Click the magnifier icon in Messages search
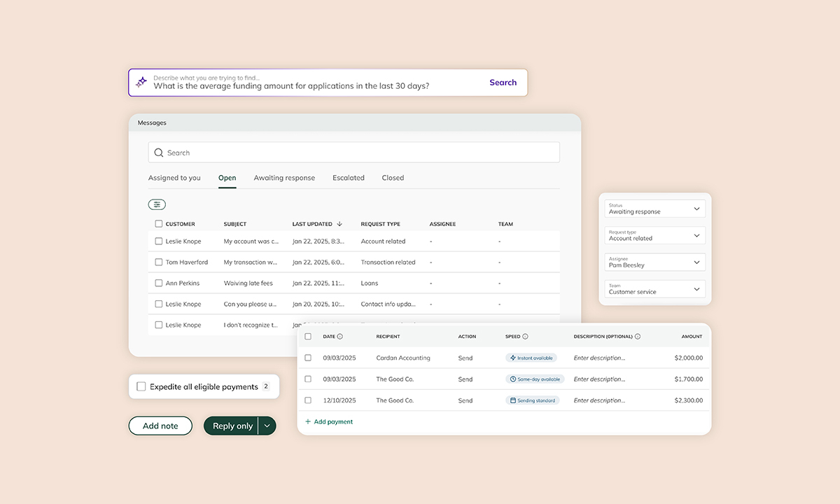The image size is (840, 504). pos(159,153)
